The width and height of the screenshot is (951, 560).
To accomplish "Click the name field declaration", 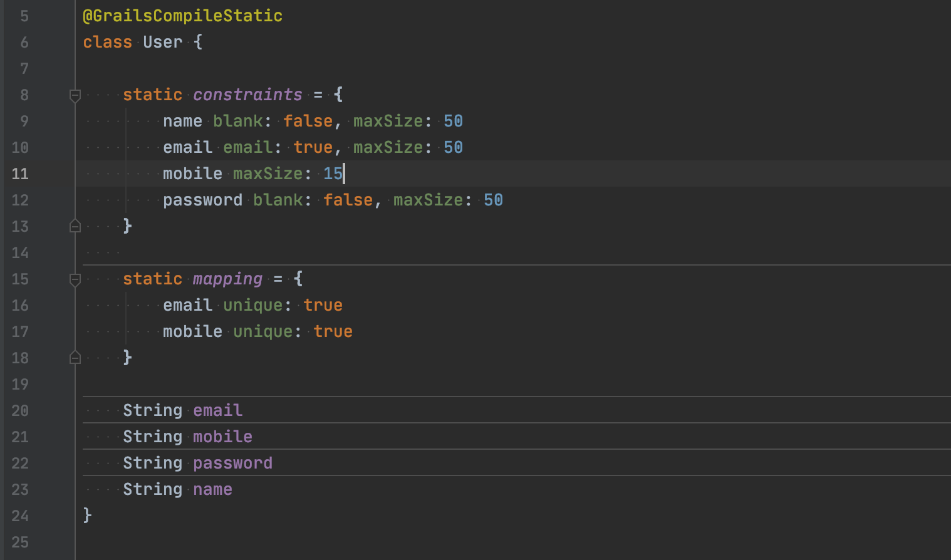I will [x=212, y=489].
